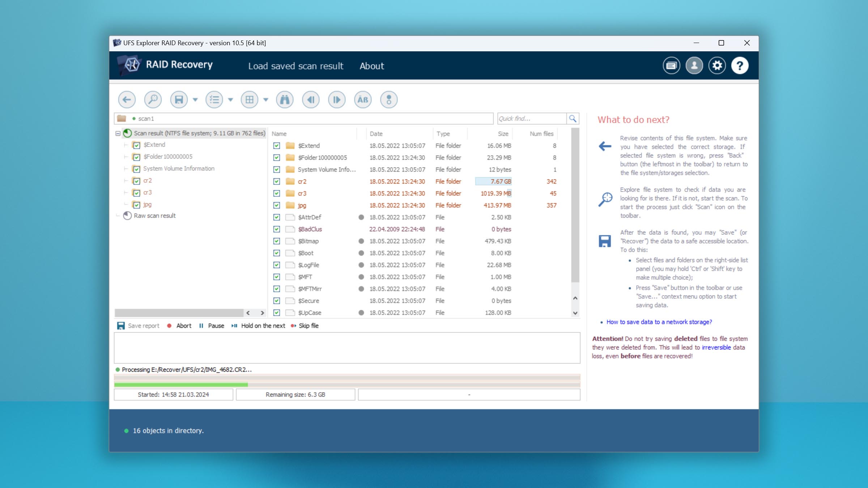868x488 pixels.
Task: Click the floppy disk icon in help panel
Action: (605, 241)
